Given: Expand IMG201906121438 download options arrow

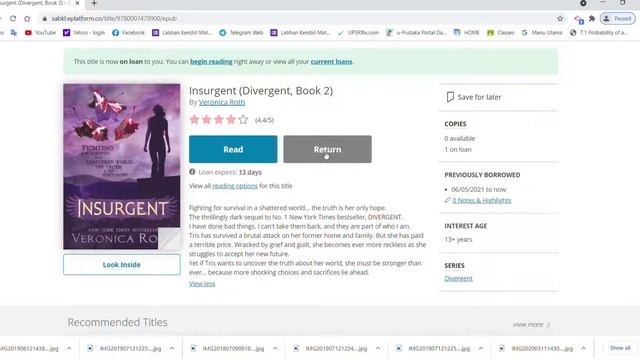Looking at the screenshot, I should pyautogui.click(x=69, y=349).
